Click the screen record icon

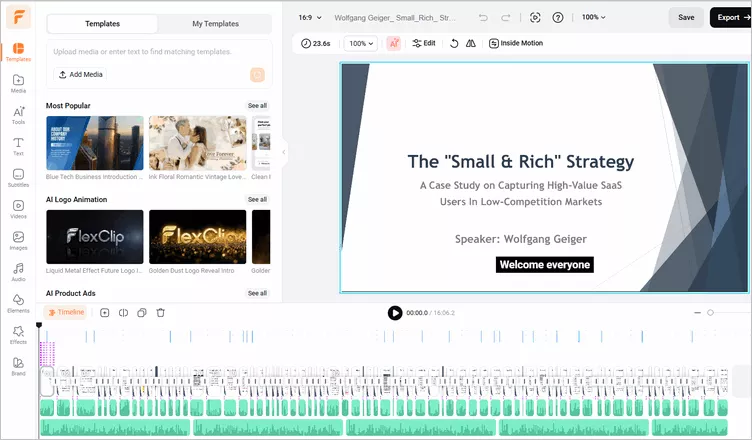(535, 18)
